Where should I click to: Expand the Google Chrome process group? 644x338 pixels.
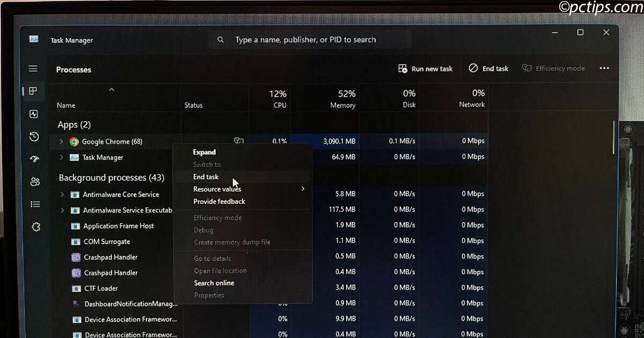pyautogui.click(x=61, y=141)
